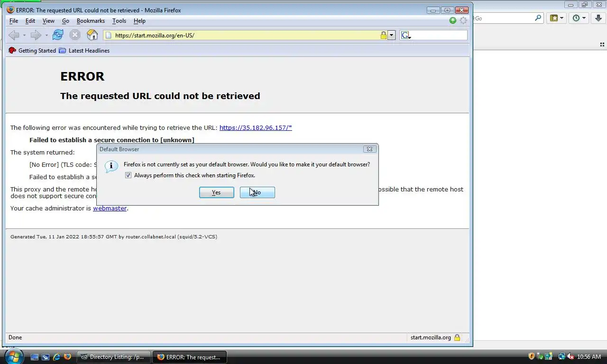
Task: Click the network connection tray icon
Action: coord(561,356)
